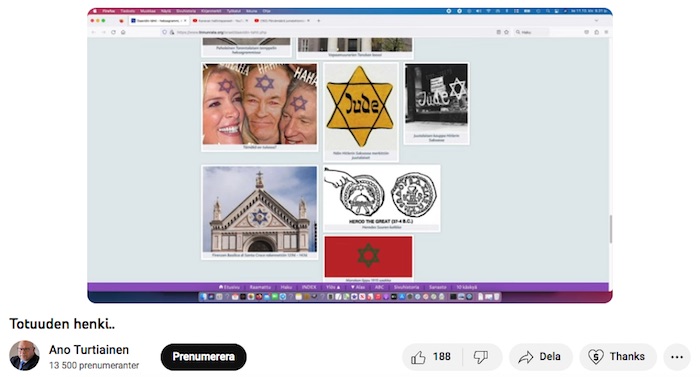Screen dimensions: 700x377
Task: Open the Ano Turtiainen channel name link
Action: [89, 350]
